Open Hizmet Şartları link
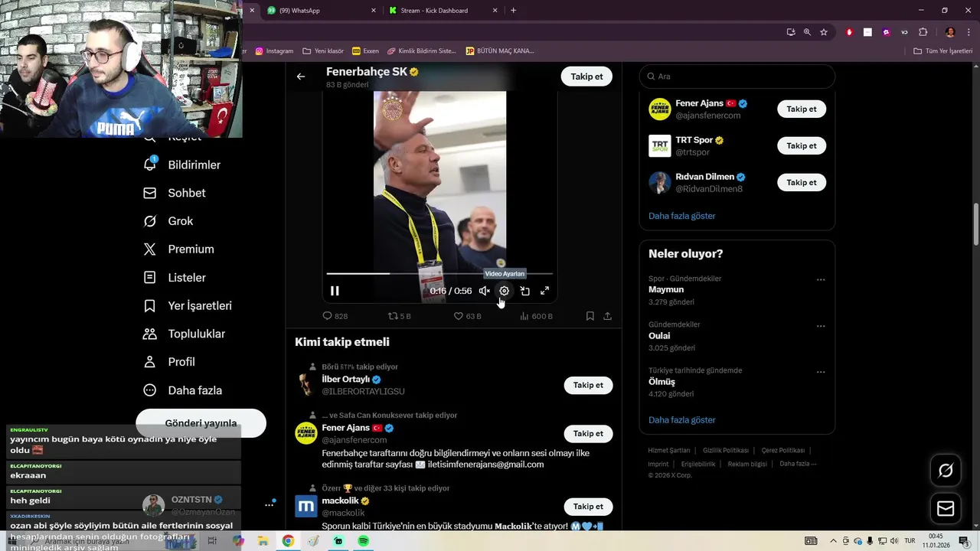The width and height of the screenshot is (980, 551). [x=668, y=451]
